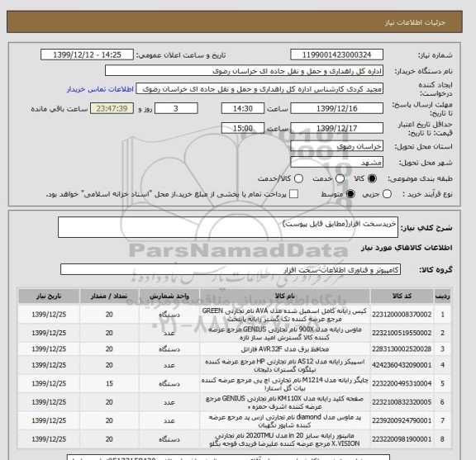Click the price validity time 15:00
This screenshot has width=476, height=460.
(243, 128)
